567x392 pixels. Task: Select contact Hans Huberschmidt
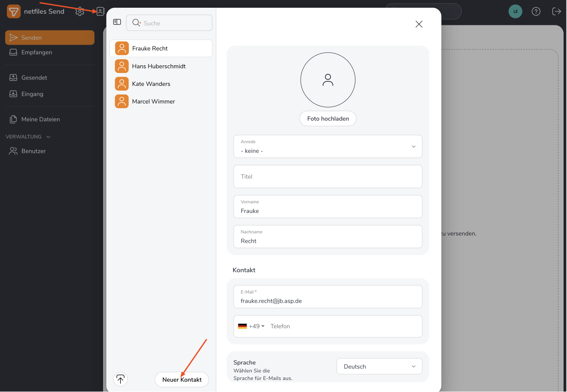click(x=159, y=66)
